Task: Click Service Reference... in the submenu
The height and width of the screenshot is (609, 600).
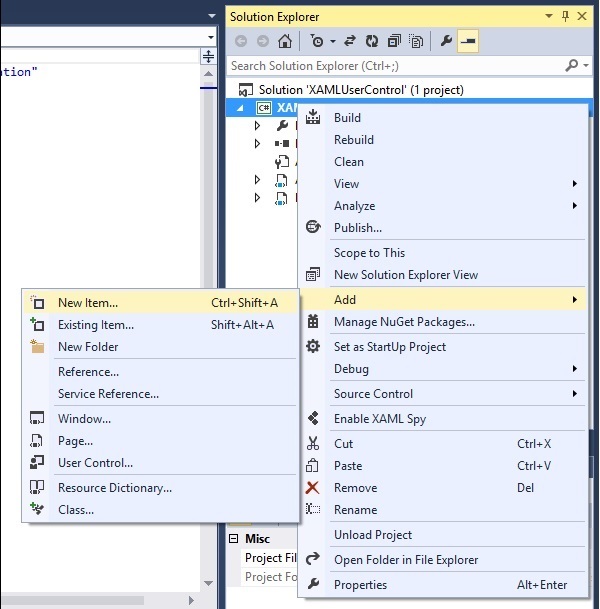Action: (160, 394)
